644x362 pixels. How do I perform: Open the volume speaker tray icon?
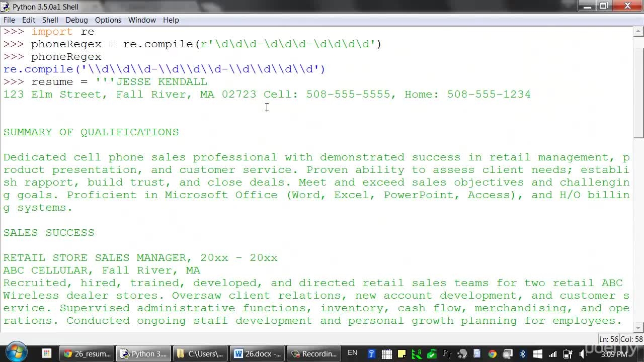(x=583, y=354)
